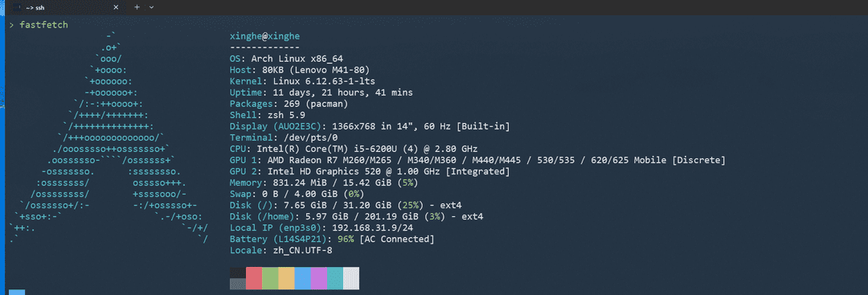
Task: Click the 'Uptime: 11 days, 21 hours' line
Action: click(x=321, y=93)
